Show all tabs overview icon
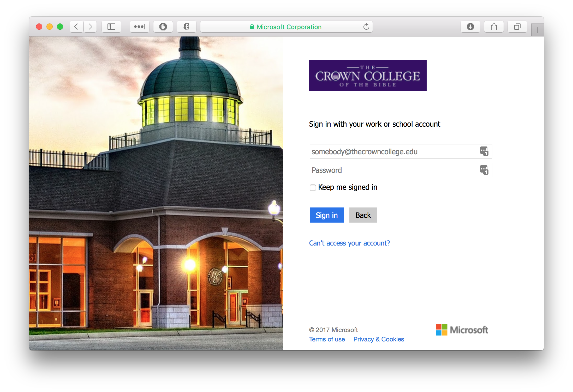Image resolution: width=573 pixels, height=392 pixels. (x=517, y=27)
